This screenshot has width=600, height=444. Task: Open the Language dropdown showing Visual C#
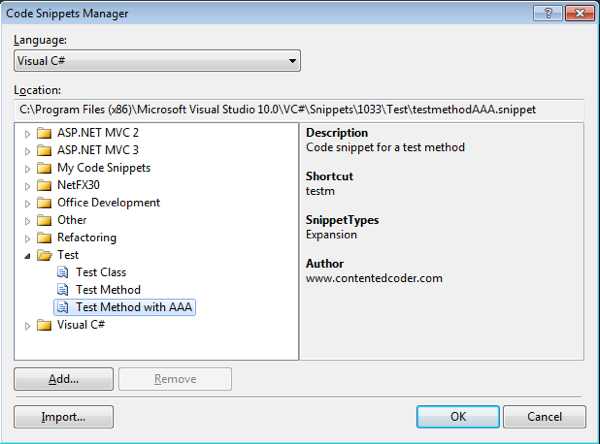click(157, 62)
